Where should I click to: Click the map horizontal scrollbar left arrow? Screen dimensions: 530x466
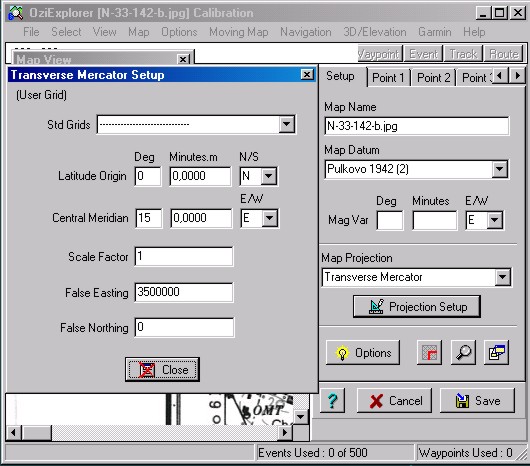coord(14,433)
